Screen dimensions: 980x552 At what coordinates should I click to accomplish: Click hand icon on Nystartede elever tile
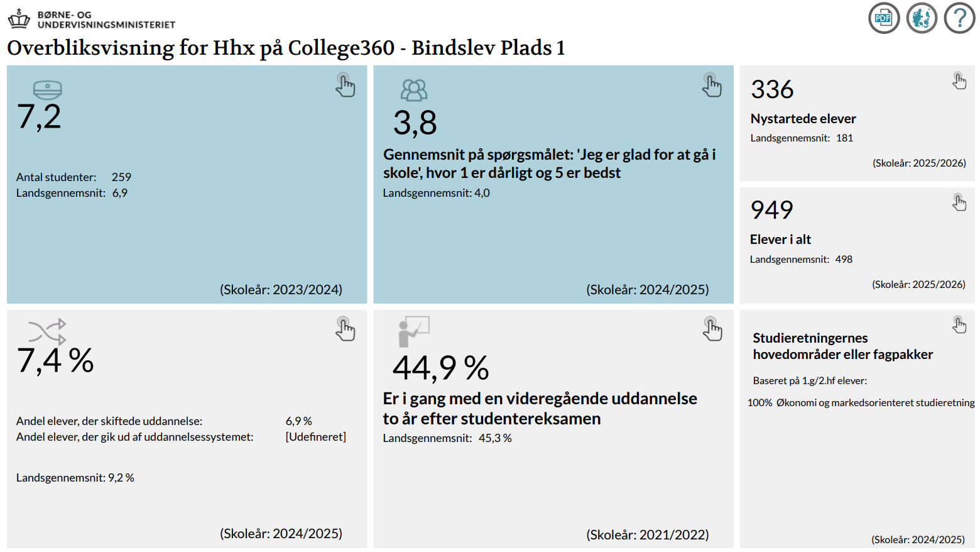[959, 80]
